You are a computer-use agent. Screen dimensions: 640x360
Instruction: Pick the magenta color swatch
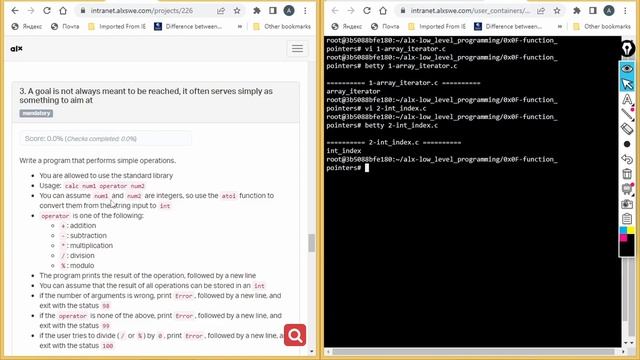point(623,238)
